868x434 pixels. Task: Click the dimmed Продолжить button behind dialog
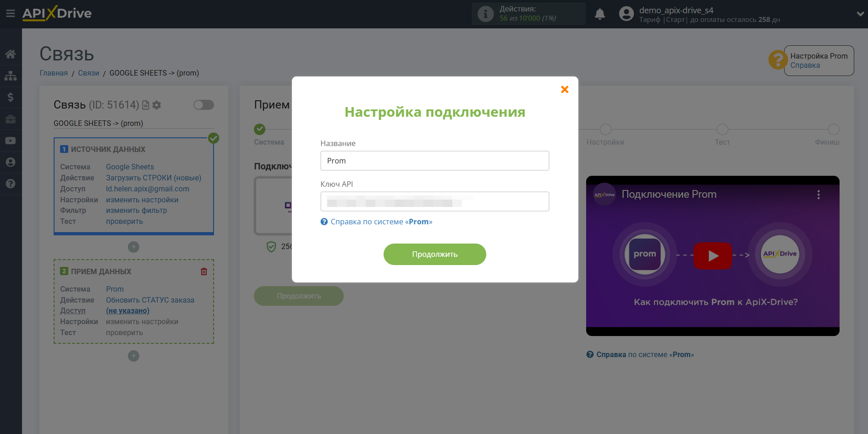(x=299, y=296)
